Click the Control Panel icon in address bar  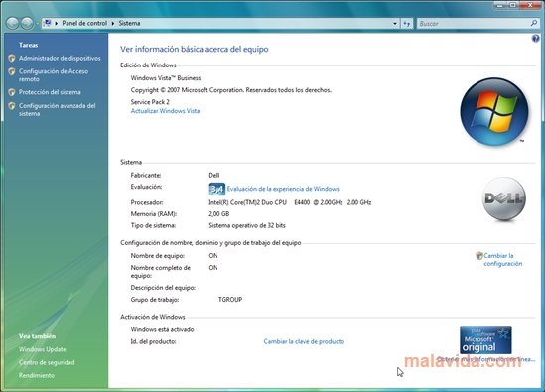(x=47, y=23)
